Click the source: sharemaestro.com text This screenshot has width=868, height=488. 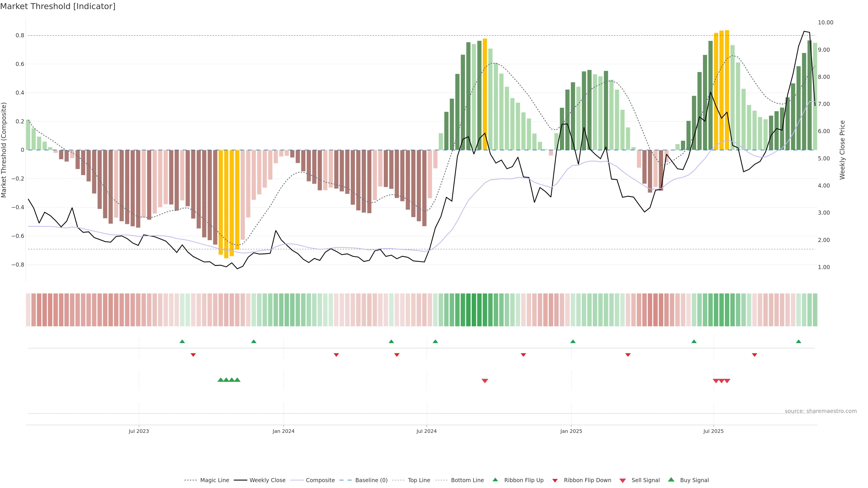(821, 411)
